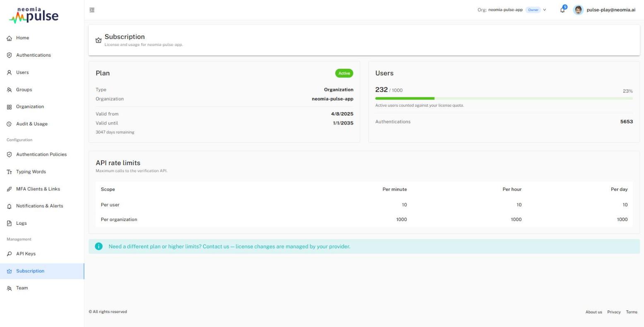This screenshot has height=327, width=644.
Task: Click the neomia pulse logo
Action: click(x=34, y=14)
